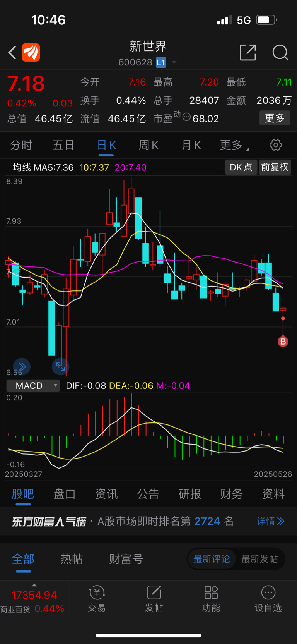Open the 公告 announcements tab
The width and height of the screenshot is (297, 644).
click(148, 494)
